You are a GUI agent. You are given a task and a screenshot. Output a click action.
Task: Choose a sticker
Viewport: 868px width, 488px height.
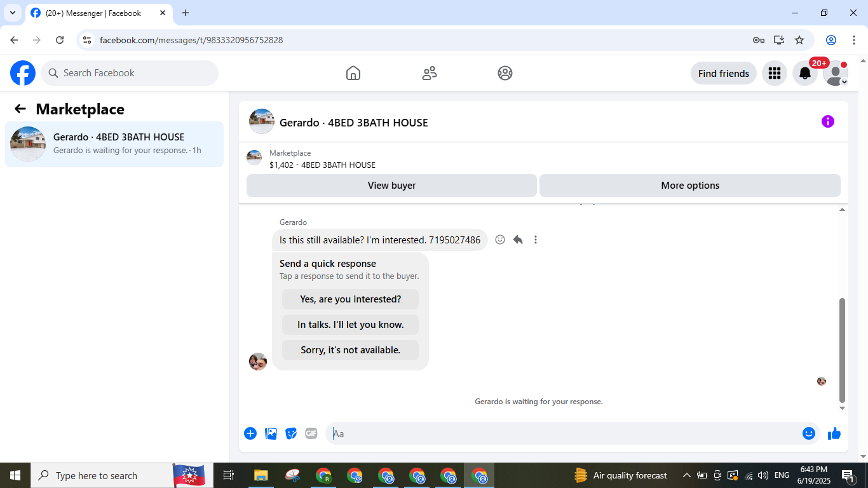[x=291, y=433]
